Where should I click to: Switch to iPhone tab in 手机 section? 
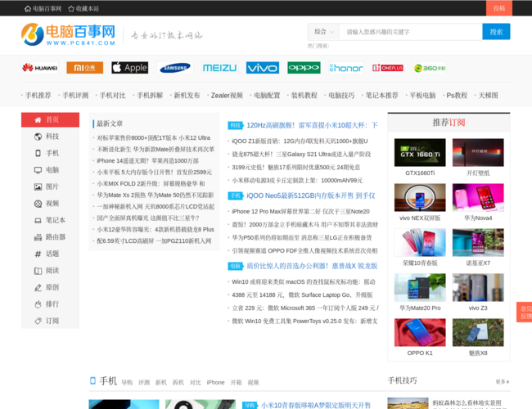tap(215, 383)
